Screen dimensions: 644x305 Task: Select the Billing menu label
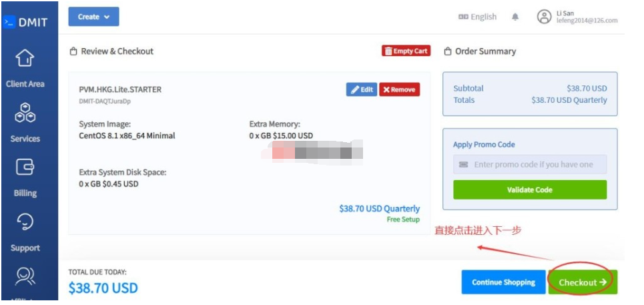25,194
